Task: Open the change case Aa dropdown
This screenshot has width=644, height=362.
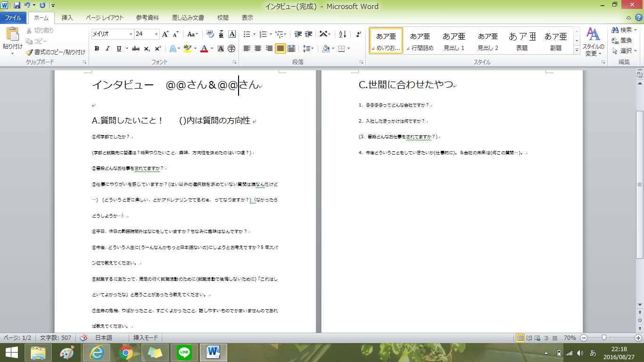Action: click(x=192, y=34)
